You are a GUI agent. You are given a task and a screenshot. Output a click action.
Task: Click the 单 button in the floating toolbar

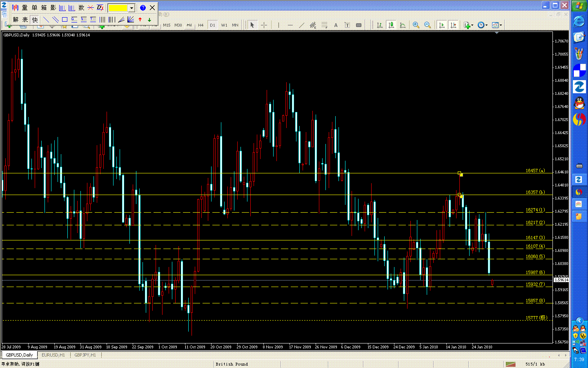pyautogui.click(x=34, y=8)
